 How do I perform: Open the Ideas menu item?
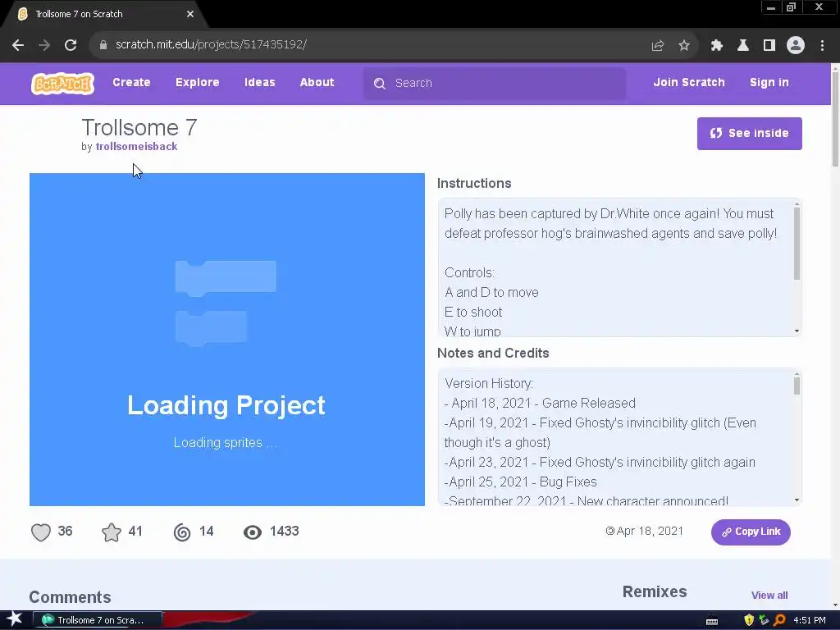[260, 83]
